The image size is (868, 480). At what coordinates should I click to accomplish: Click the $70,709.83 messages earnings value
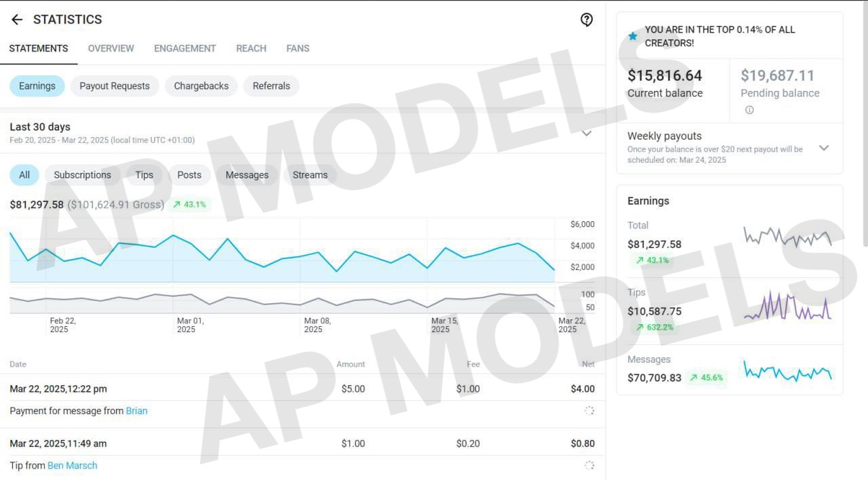coord(654,378)
